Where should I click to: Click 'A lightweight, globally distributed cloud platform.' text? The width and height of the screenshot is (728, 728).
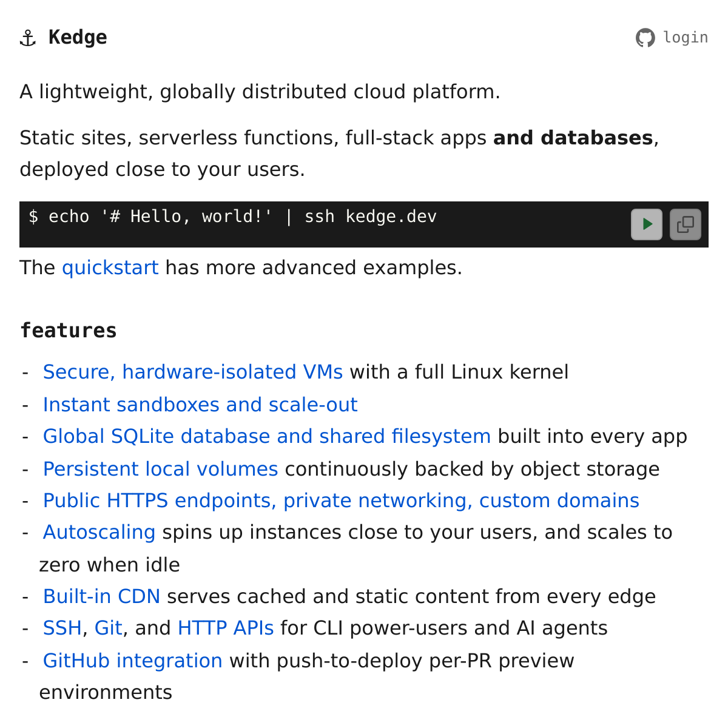(x=260, y=92)
